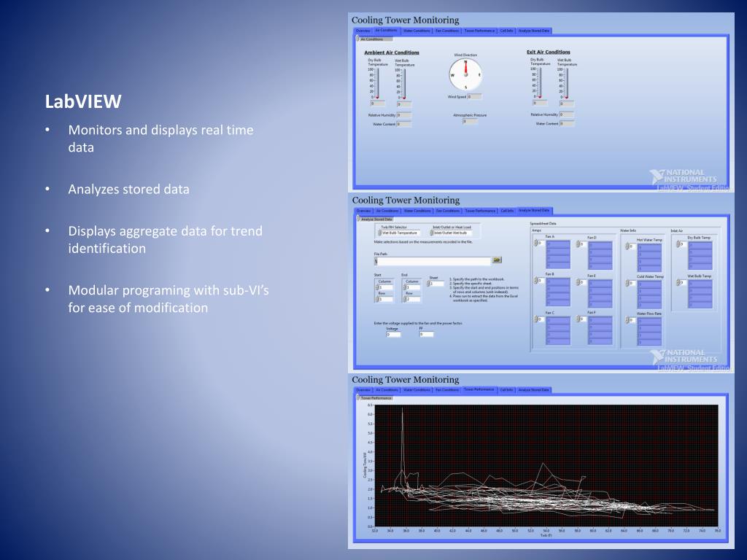Click Hot Water Temp array index stepper
Image resolution: width=747 pixels, height=560 pixels.
(627, 246)
